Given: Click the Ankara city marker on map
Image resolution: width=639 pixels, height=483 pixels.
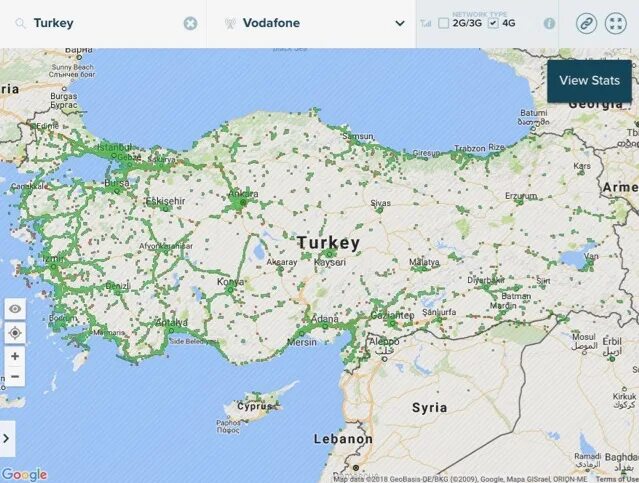Looking at the screenshot, I should [243, 202].
